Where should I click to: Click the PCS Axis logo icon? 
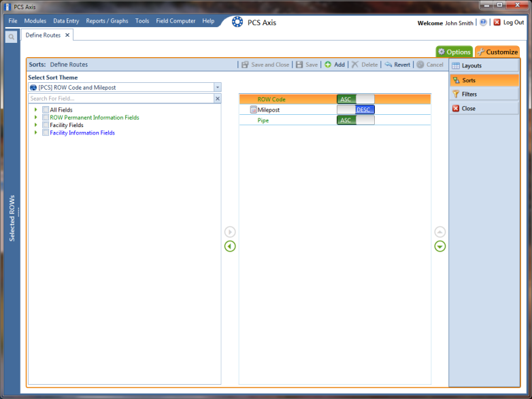point(237,22)
